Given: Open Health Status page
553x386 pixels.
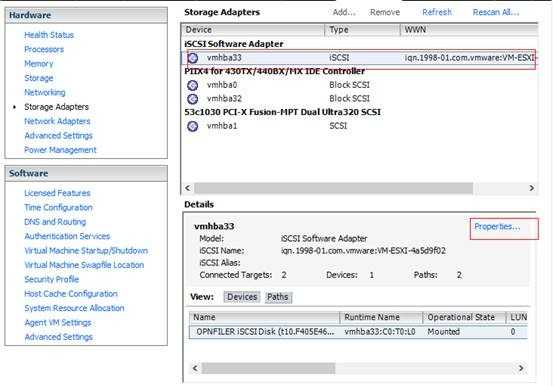Looking at the screenshot, I should [x=49, y=35].
